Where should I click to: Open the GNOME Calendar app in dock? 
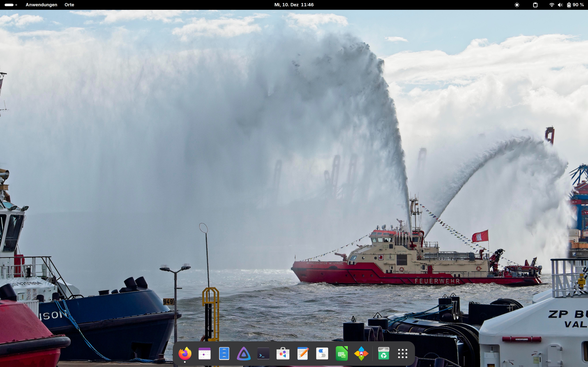coord(204,354)
